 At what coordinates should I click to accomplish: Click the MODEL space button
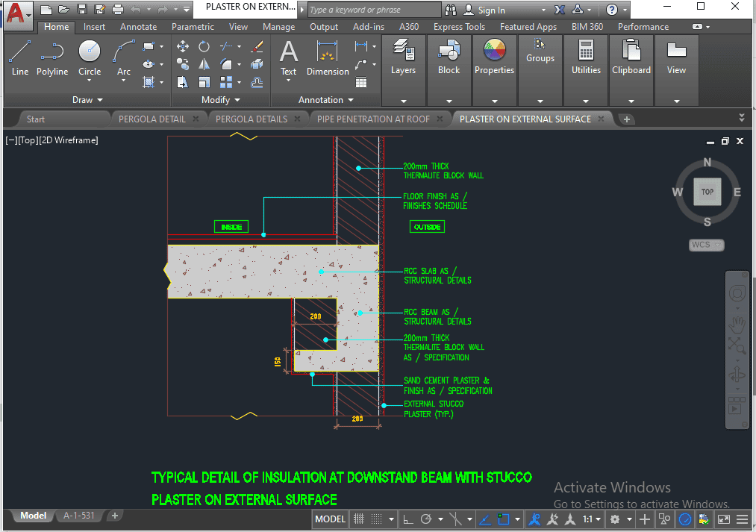pyautogui.click(x=330, y=519)
